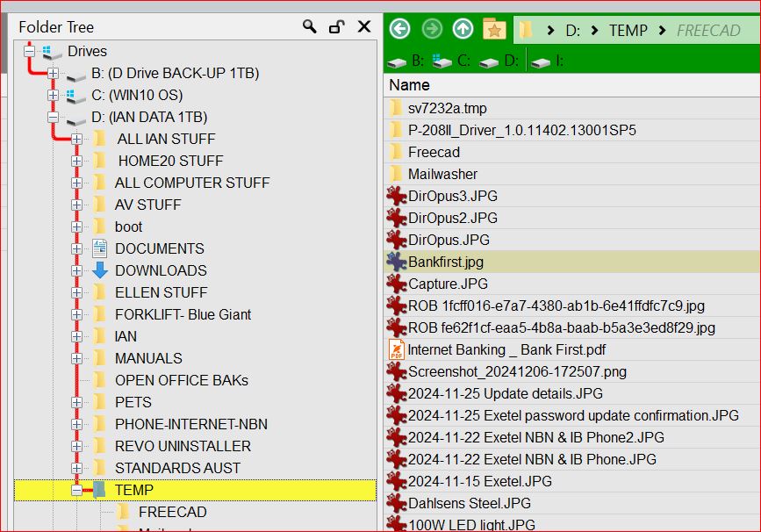761x532 pixels.
Task: Select the Bankfirst.jpg file
Action: click(x=445, y=262)
